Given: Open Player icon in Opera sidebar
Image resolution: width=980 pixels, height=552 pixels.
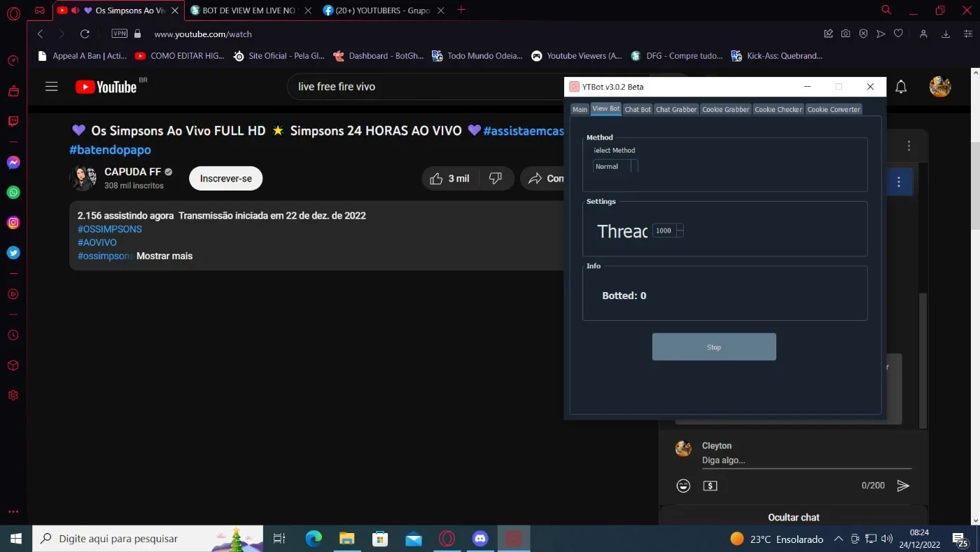Looking at the screenshot, I should [x=13, y=294].
